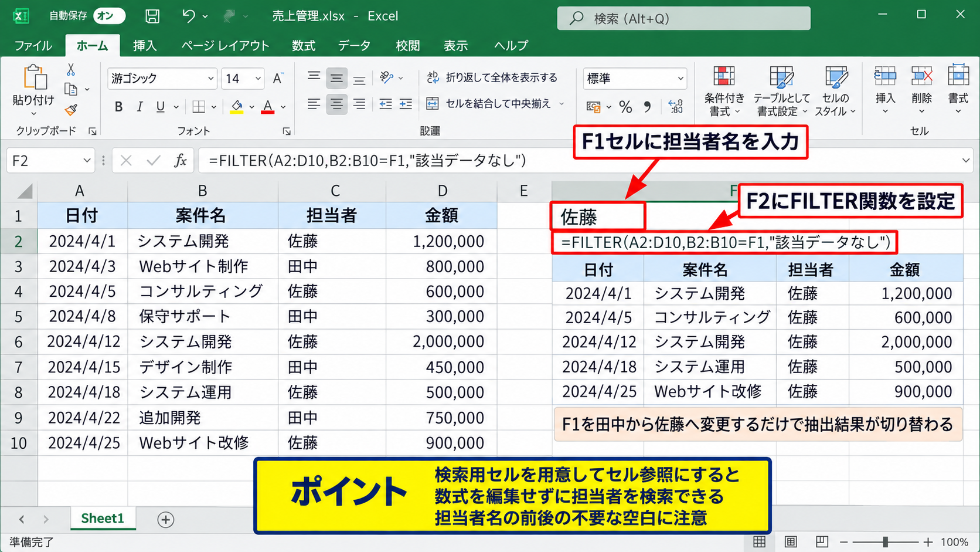Click the Conditional Formatting (条件付き書式) icon
980x552 pixels.
pos(724,76)
